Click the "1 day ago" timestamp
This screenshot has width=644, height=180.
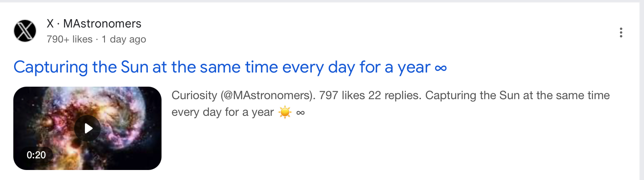pyautogui.click(x=124, y=40)
